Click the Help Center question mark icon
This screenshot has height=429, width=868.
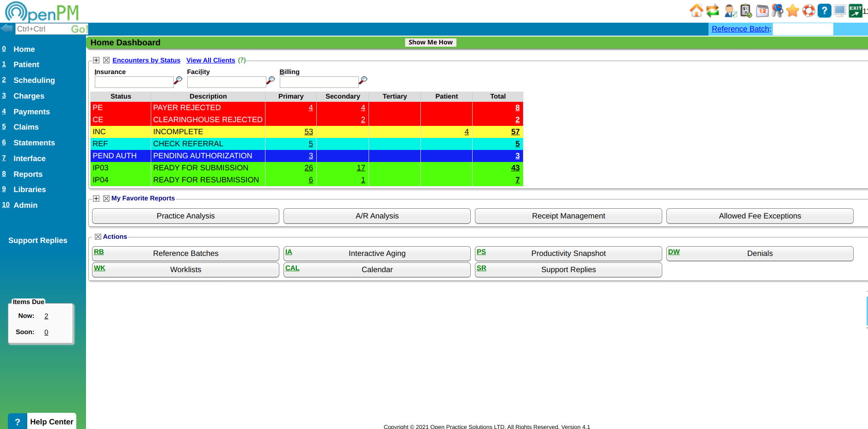[18, 422]
